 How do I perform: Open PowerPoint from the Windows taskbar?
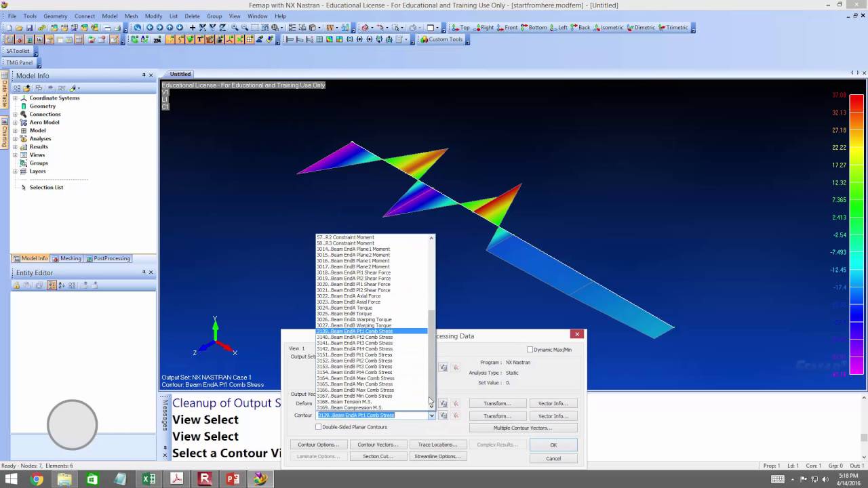[233, 479]
